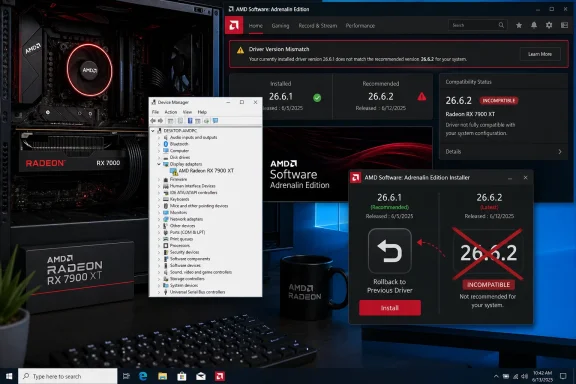Open the Help menu in Device Manager
The height and width of the screenshot is (384, 576).
click(202, 112)
